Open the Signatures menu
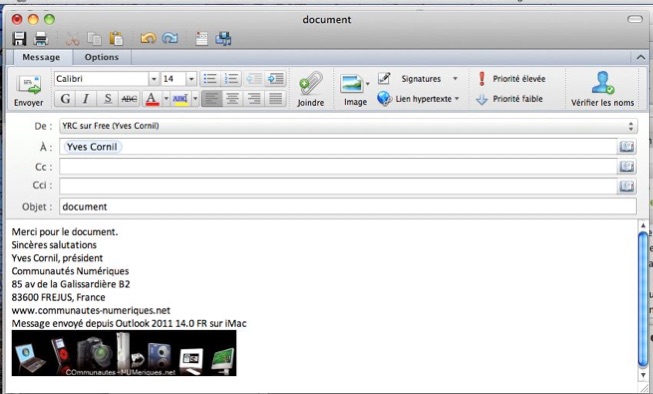 [418, 79]
